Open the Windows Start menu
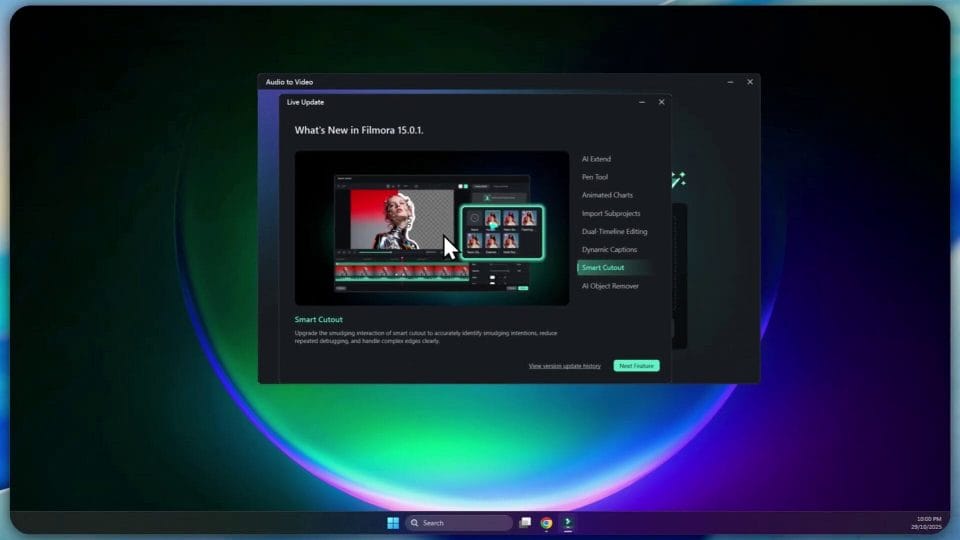The height and width of the screenshot is (540, 960). (392, 522)
